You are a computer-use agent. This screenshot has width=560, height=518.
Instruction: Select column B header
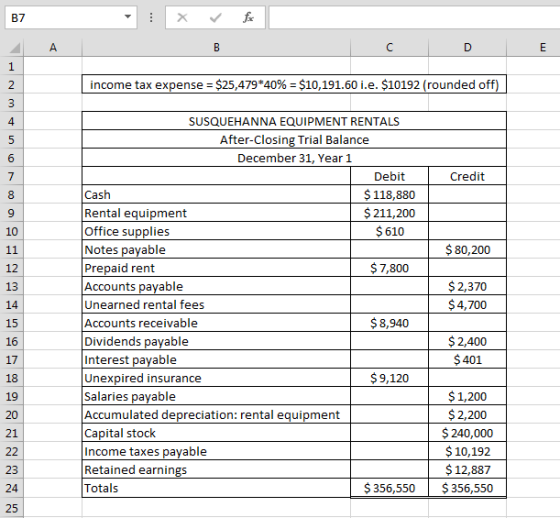pyautogui.click(x=216, y=48)
